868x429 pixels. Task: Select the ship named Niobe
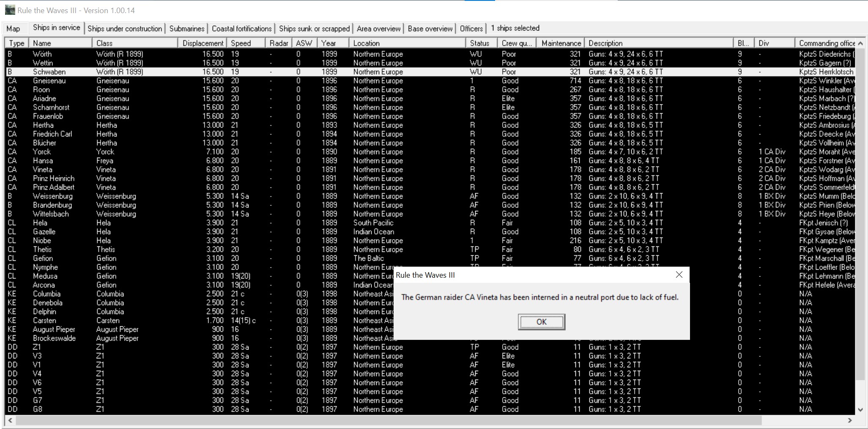(430, 240)
